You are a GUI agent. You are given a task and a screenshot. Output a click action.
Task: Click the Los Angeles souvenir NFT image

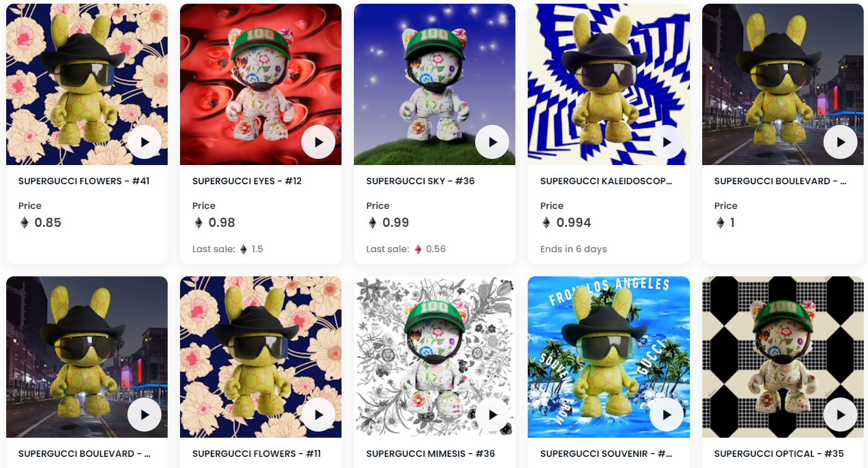click(x=608, y=357)
